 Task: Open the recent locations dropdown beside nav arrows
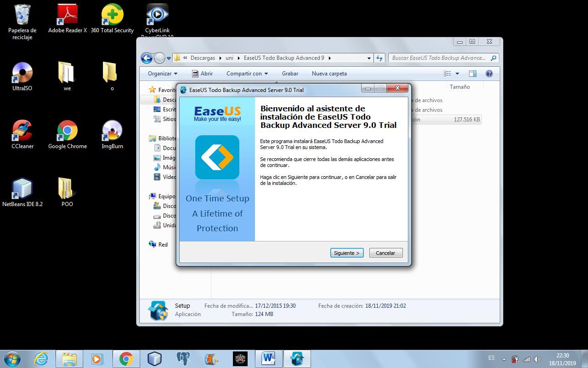[x=169, y=58]
